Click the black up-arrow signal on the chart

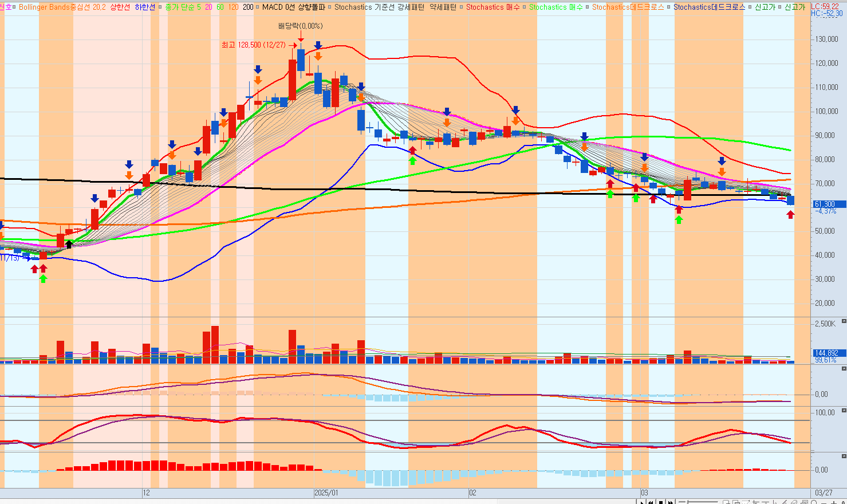pyautogui.click(x=69, y=245)
